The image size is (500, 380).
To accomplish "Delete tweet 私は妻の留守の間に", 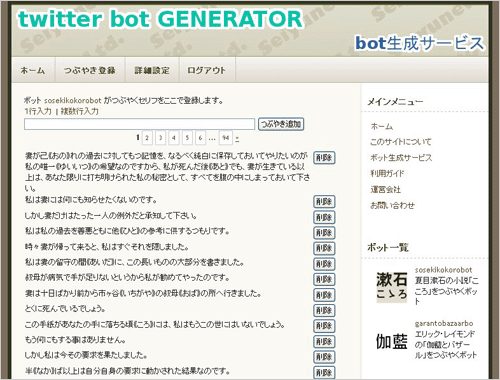I will 324,264.
